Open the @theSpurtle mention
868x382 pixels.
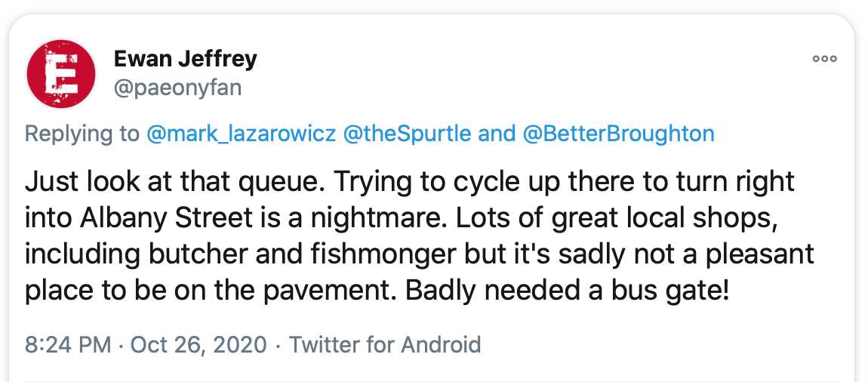coord(407,134)
